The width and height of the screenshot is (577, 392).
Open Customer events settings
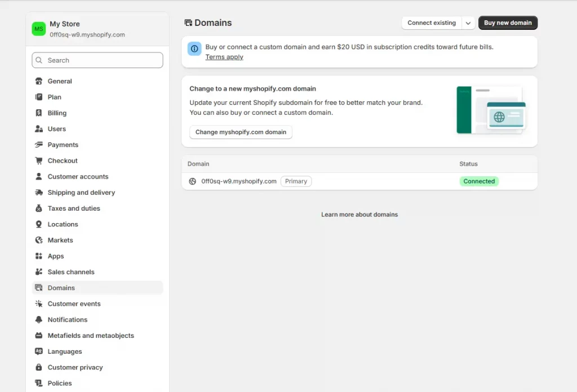[97, 304]
